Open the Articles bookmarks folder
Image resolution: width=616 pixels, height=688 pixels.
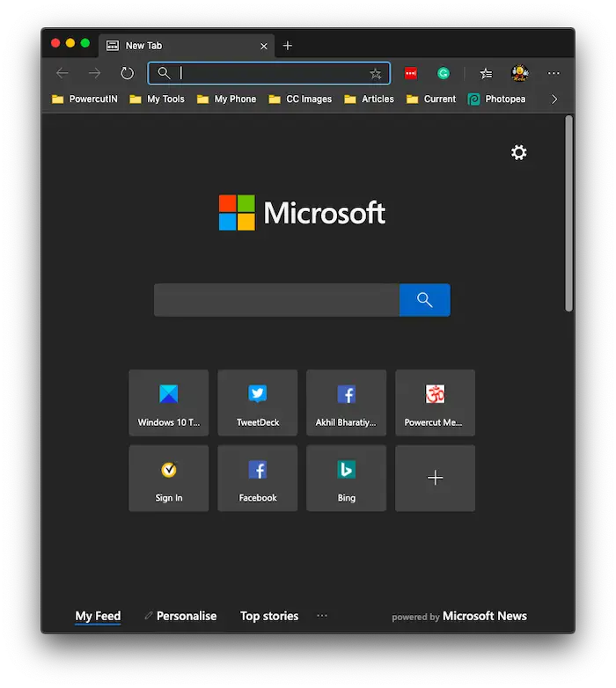369,99
